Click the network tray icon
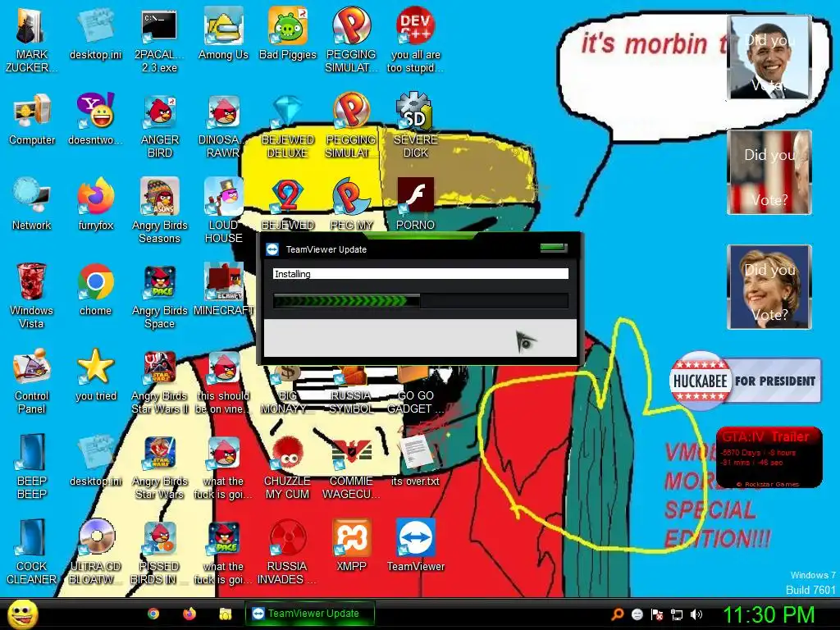This screenshot has width=840, height=630. pyautogui.click(x=677, y=614)
